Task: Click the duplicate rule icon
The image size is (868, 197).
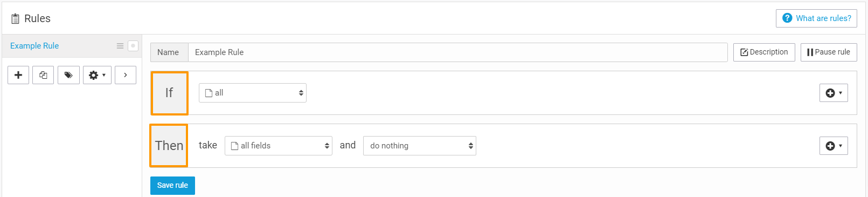Action: tap(43, 75)
